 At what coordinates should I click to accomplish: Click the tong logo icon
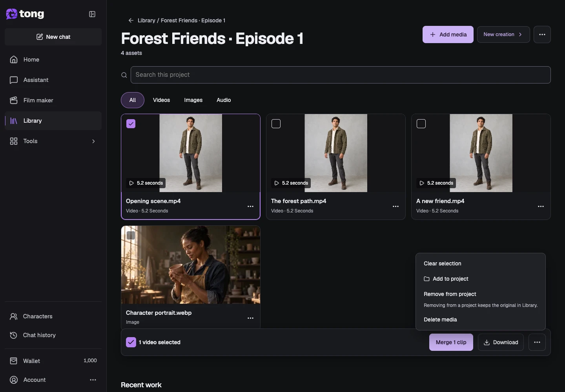pos(12,14)
